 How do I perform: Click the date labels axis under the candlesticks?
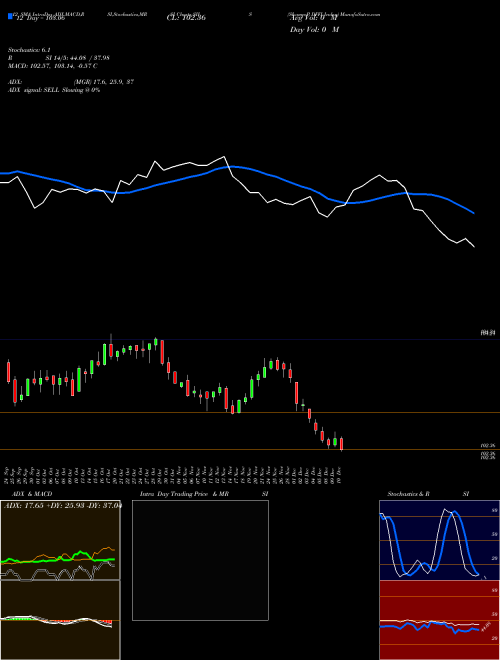pyautogui.click(x=174, y=475)
